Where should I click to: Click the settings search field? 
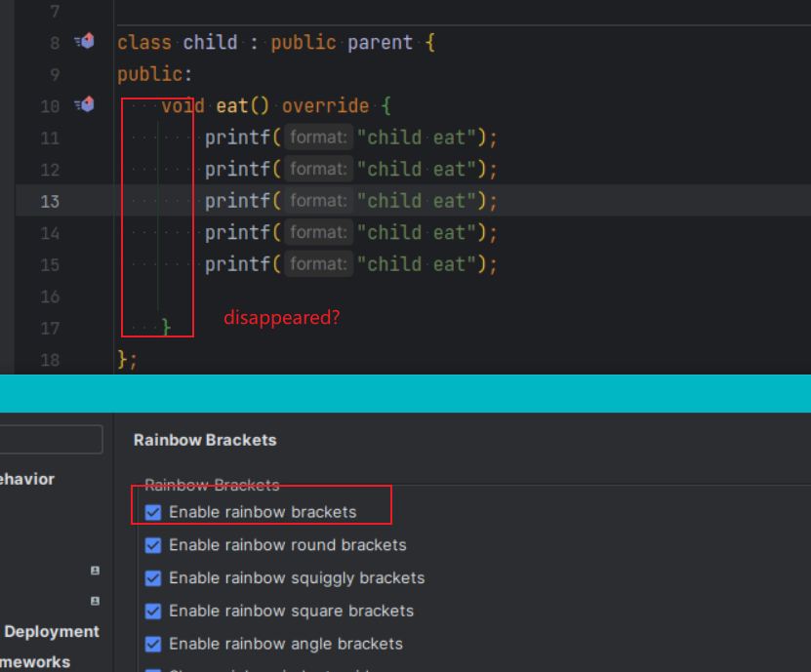[49, 439]
